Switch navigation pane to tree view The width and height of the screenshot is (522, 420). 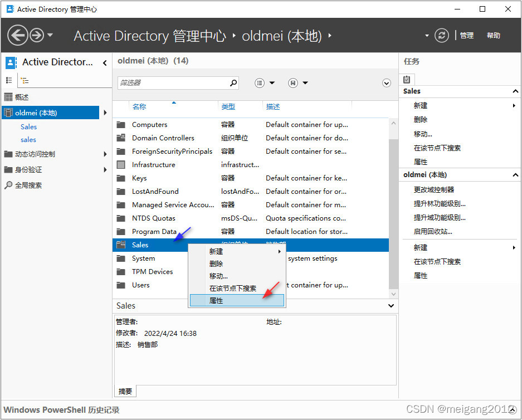(25, 81)
